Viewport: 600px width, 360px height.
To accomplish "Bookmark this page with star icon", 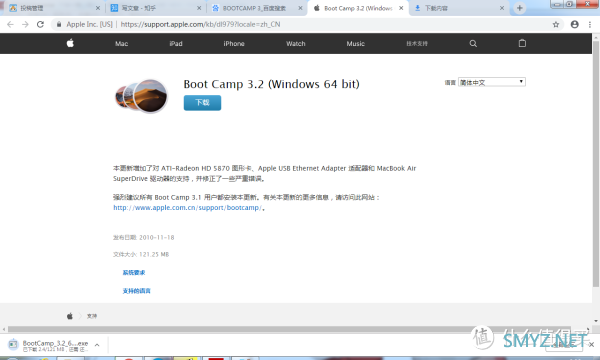I will (556, 24).
